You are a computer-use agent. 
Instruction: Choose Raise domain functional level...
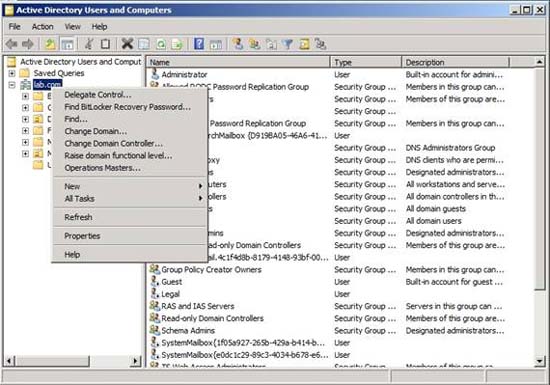tap(129, 156)
